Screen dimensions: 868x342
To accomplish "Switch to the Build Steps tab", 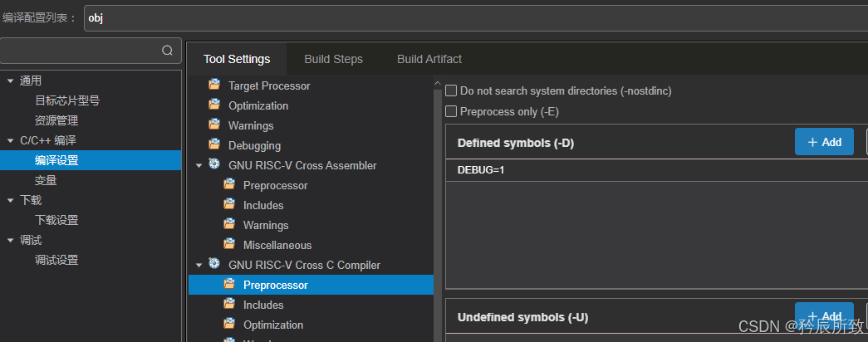I will click(x=333, y=59).
